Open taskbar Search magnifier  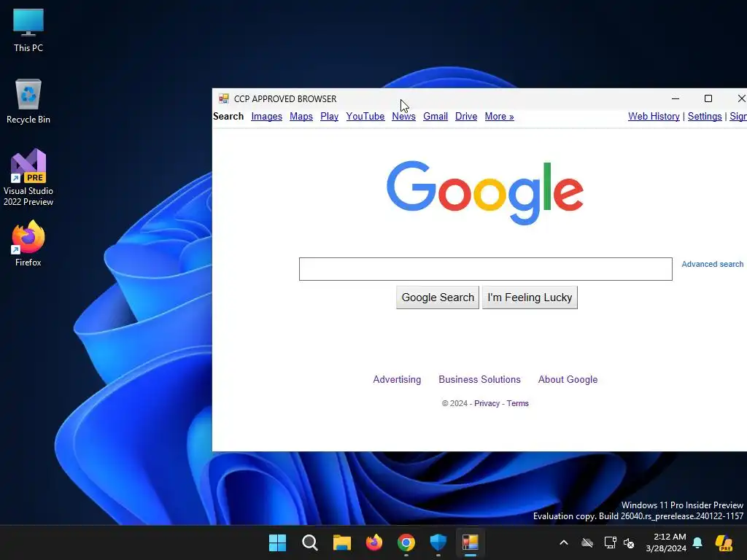pos(309,542)
